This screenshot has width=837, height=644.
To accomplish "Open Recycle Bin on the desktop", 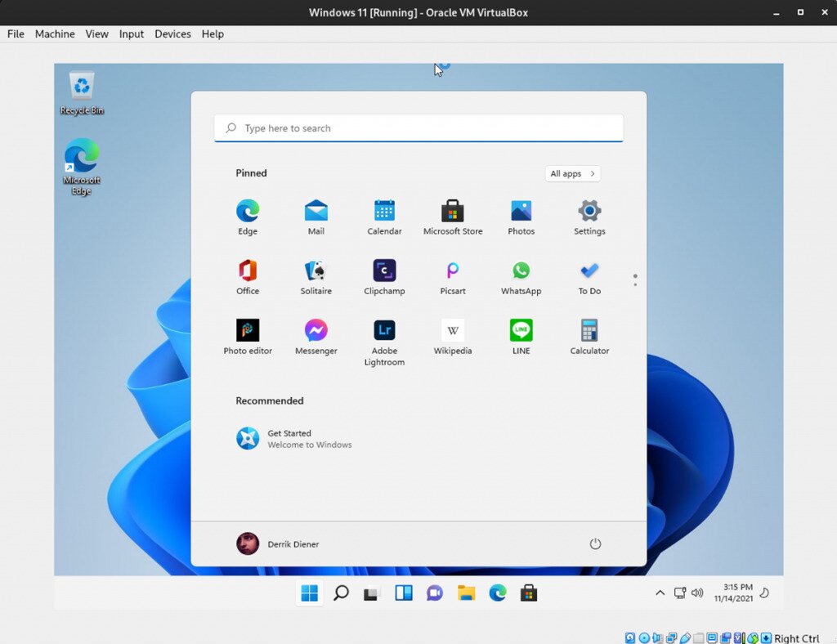I will click(x=82, y=93).
